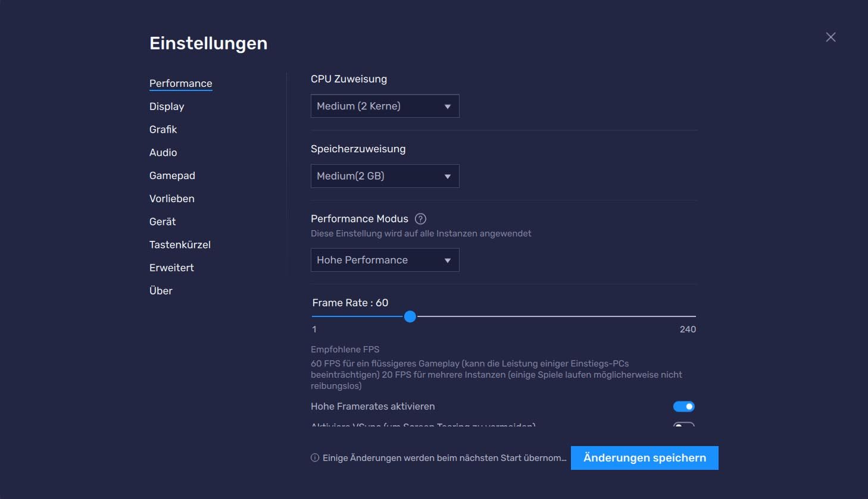Go to the Audio settings tab
The width and height of the screenshot is (868, 499).
163,153
